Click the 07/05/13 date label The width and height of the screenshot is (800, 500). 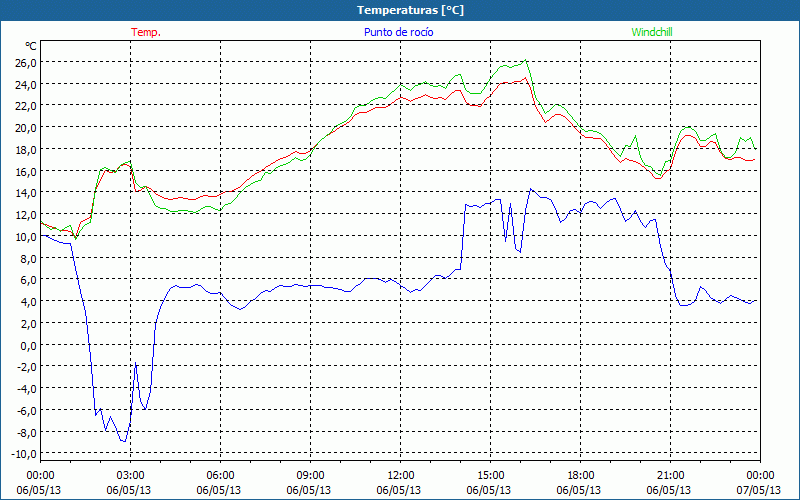click(x=759, y=490)
